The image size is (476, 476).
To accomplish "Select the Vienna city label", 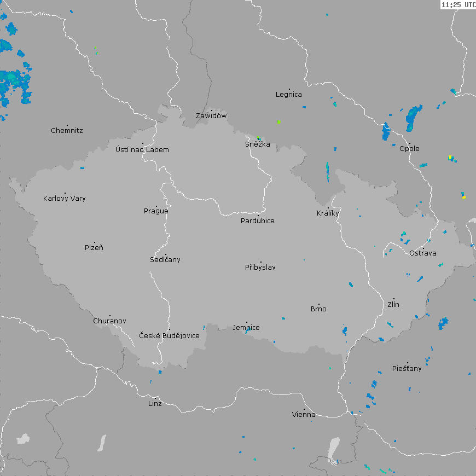I will pyautogui.click(x=303, y=414).
